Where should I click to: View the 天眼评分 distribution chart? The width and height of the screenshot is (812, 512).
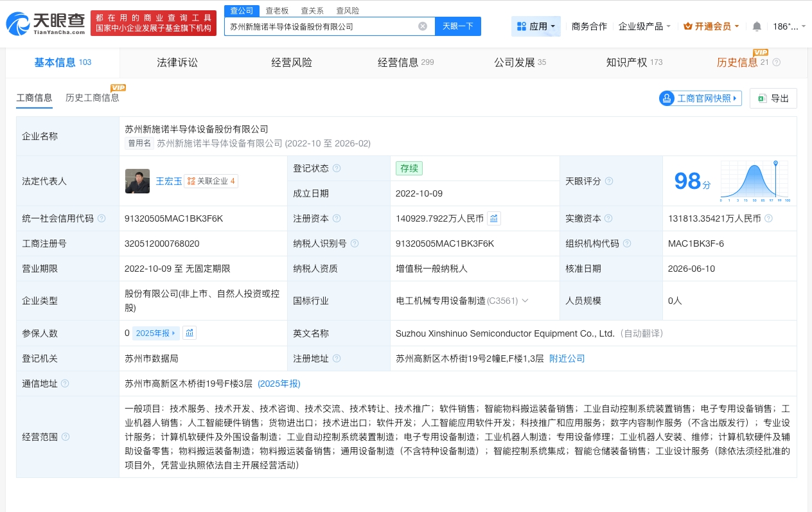(x=755, y=181)
